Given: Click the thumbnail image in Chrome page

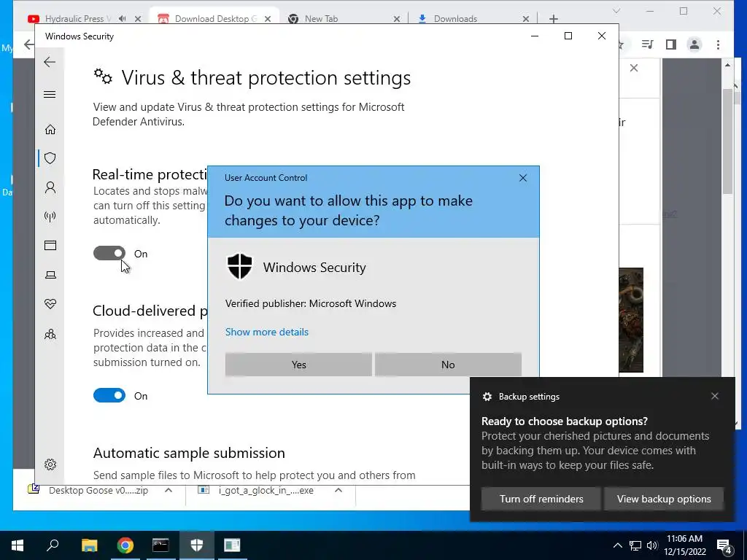Looking at the screenshot, I should pyautogui.click(x=631, y=320).
